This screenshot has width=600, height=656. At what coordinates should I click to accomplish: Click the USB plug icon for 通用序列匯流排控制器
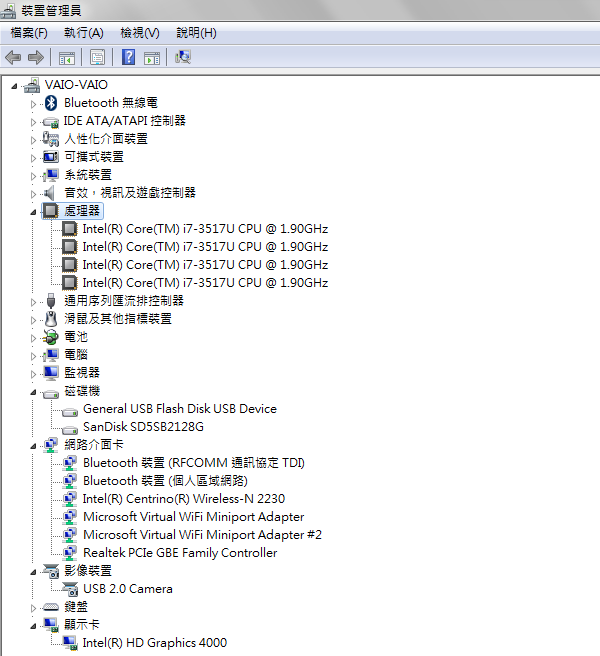tap(51, 301)
